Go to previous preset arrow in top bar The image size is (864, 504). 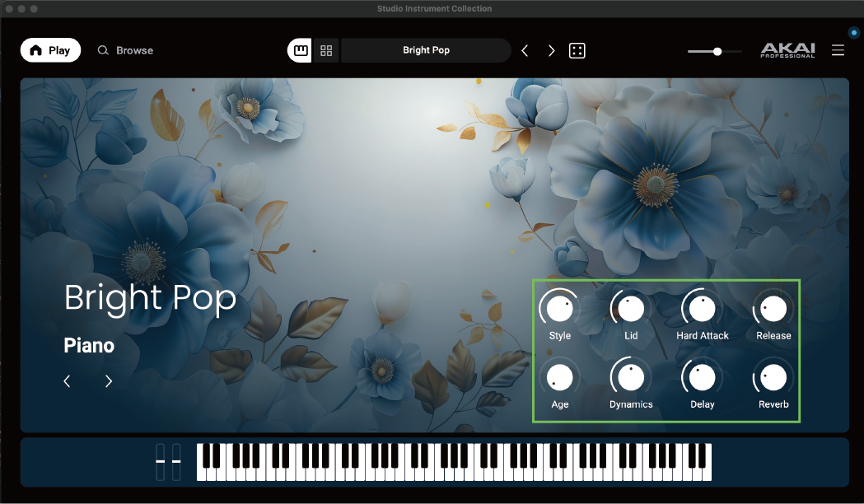click(525, 50)
